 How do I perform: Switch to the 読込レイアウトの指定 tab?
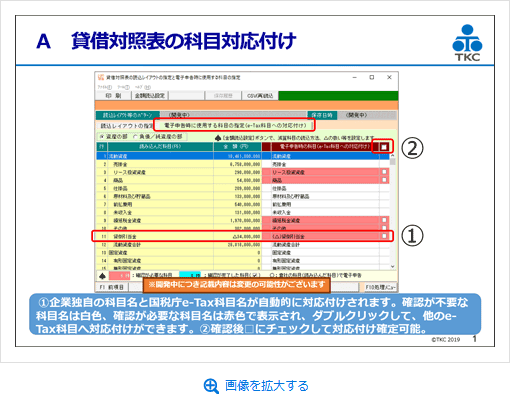[x=126, y=126]
